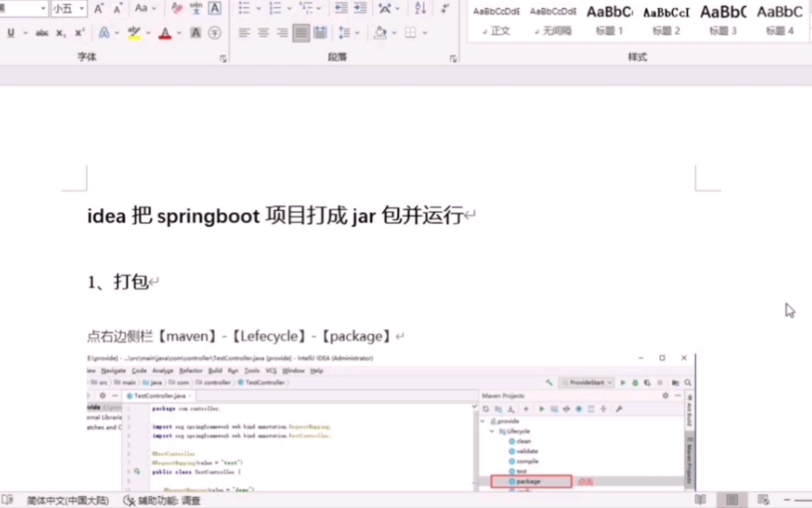This screenshot has width=812, height=508.
Task: Expand the underline style dropdown arrow
Action: tap(25, 33)
